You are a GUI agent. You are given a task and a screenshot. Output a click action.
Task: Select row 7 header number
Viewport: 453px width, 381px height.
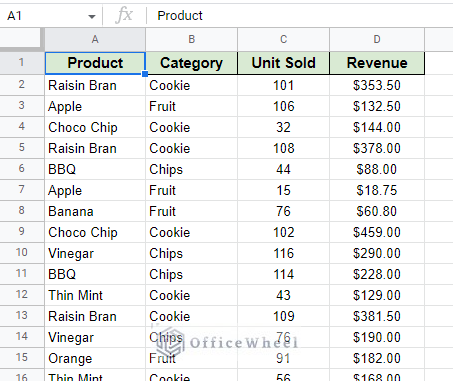pos(22,189)
